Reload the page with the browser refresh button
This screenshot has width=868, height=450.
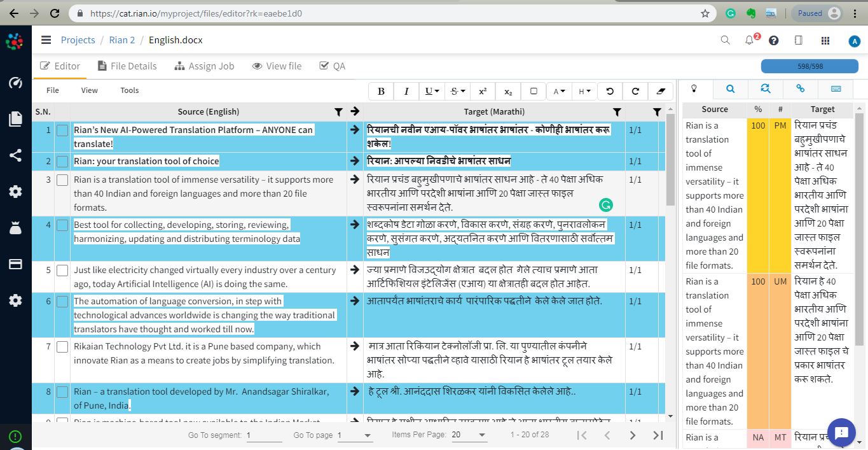coord(55,13)
